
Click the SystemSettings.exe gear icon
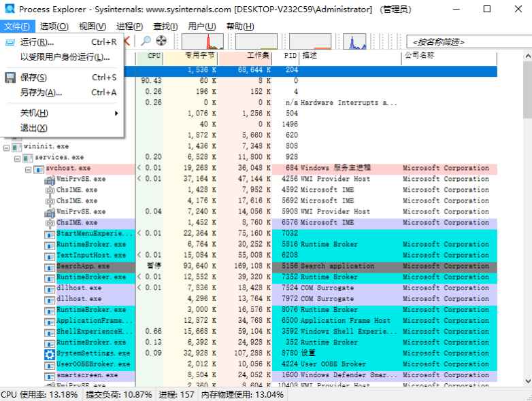50,354
